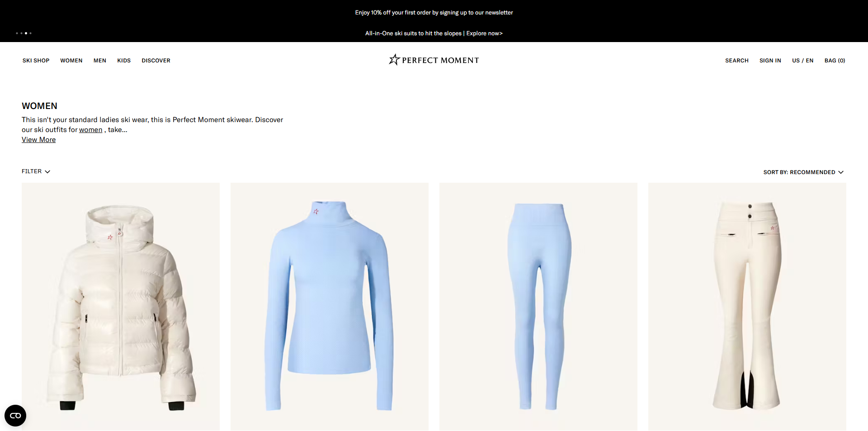Screen dimensions: 868x431
Task: Open the accessibility widget icon
Action: click(15, 415)
